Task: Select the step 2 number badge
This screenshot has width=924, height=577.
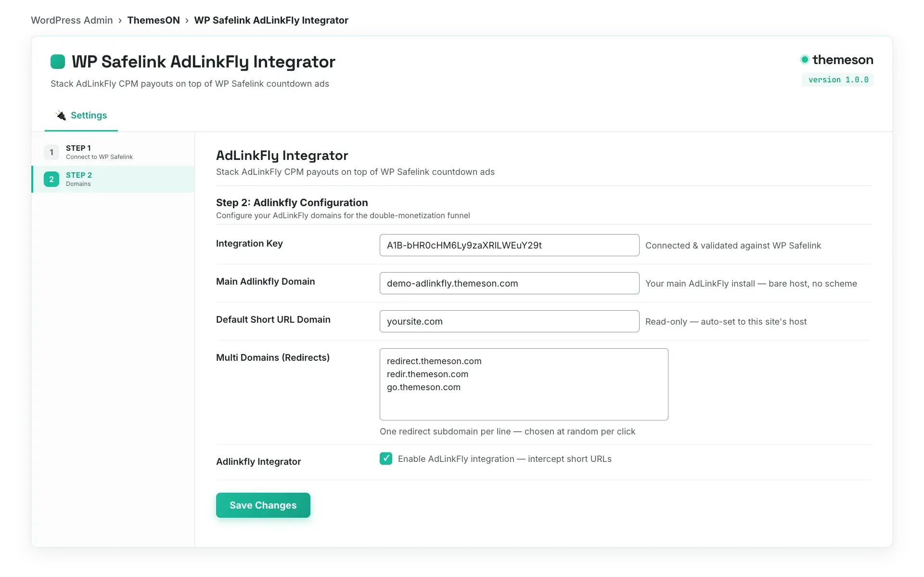Action: click(x=51, y=179)
